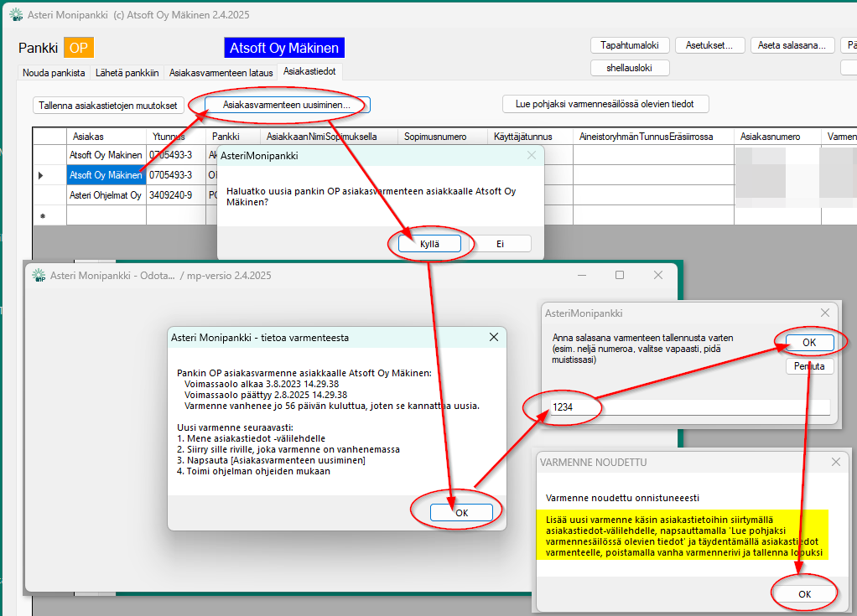Close the password prompt dialog with X
This screenshot has width=857, height=616.
point(825,313)
